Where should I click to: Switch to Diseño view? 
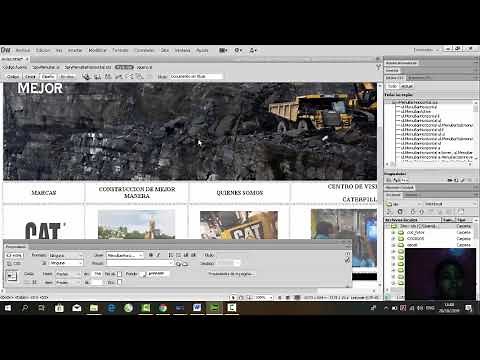pyautogui.click(x=48, y=76)
